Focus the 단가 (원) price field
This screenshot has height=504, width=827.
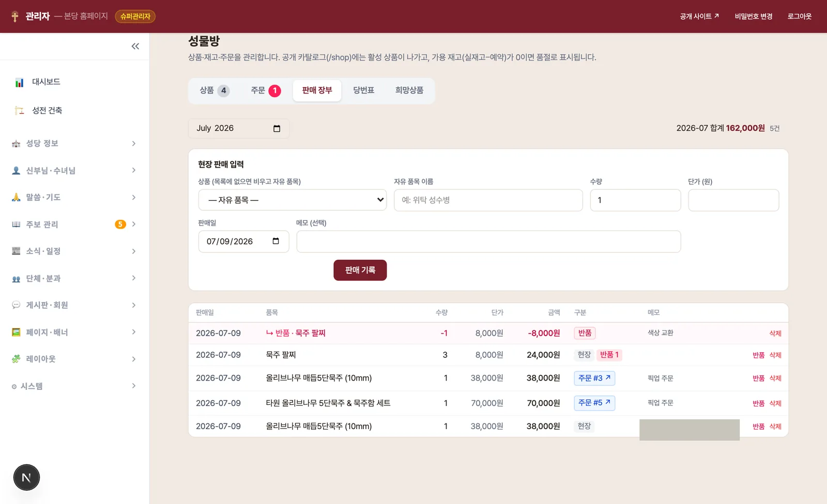pos(733,200)
